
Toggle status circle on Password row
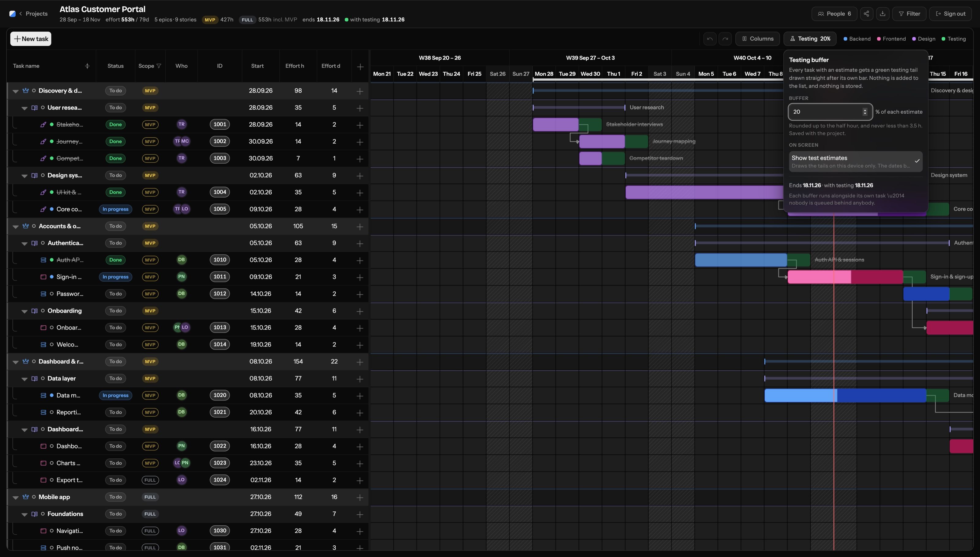[x=52, y=294]
